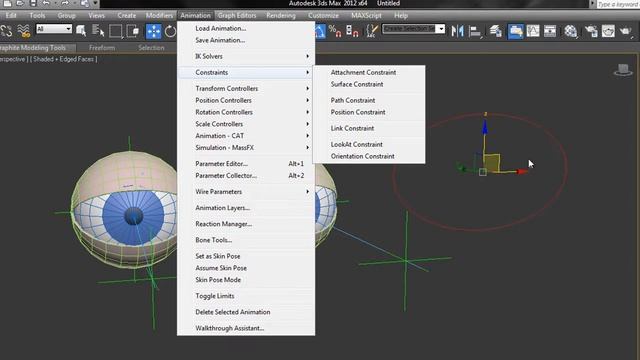640x360 pixels.
Task: Switch to the Freeform ribbon tab
Action: (x=102, y=48)
